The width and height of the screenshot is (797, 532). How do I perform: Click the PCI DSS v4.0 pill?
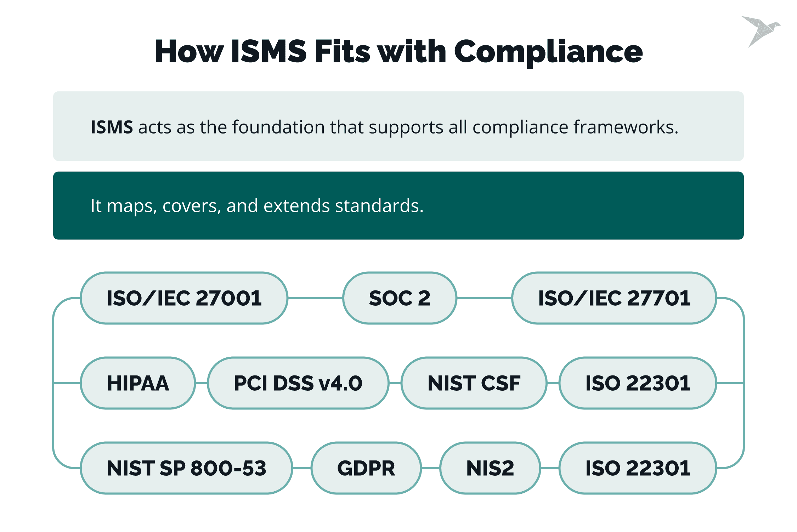coord(298,383)
